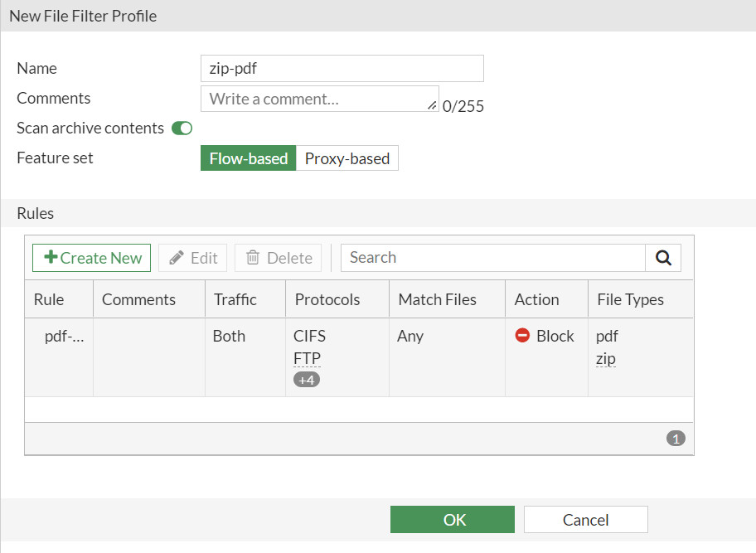Click the comment box resize grip icon

coord(432,104)
